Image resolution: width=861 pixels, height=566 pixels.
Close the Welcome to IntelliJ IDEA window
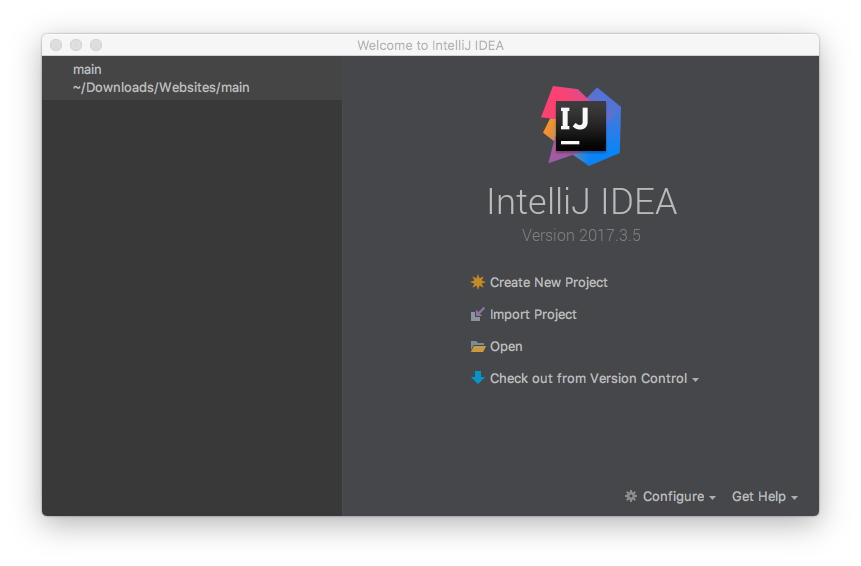click(56, 45)
